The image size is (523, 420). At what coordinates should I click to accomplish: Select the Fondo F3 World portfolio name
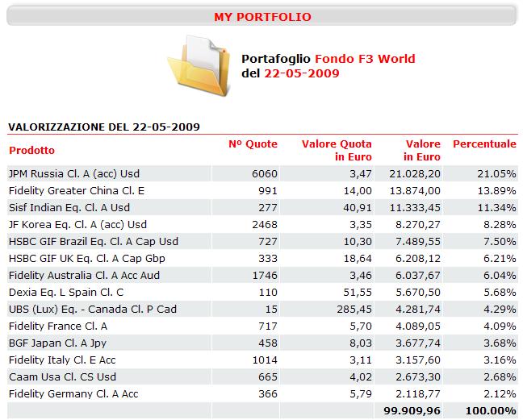pos(365,59)
